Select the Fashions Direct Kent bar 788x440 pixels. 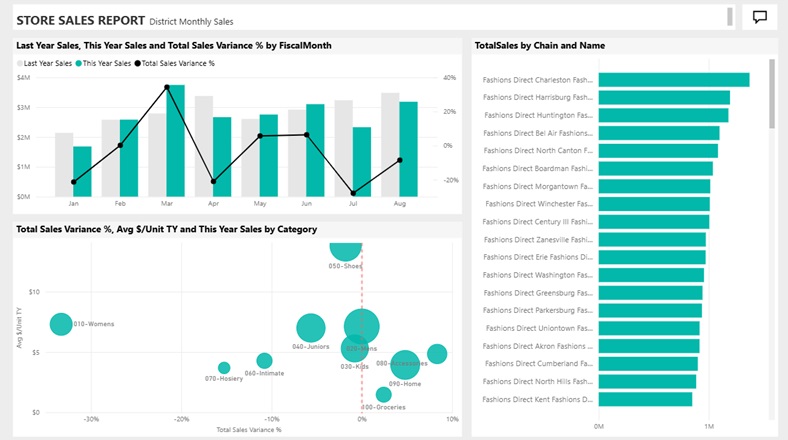(645, 400)
